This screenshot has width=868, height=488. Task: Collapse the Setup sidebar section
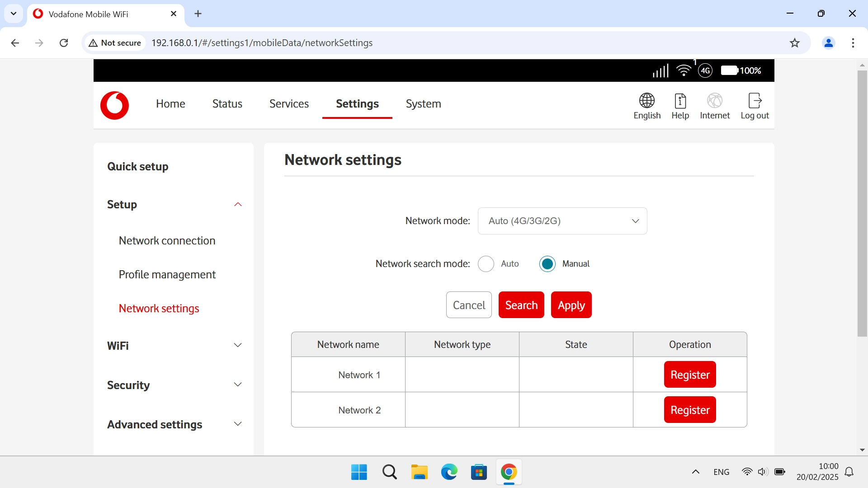click(x=238, y=205)
